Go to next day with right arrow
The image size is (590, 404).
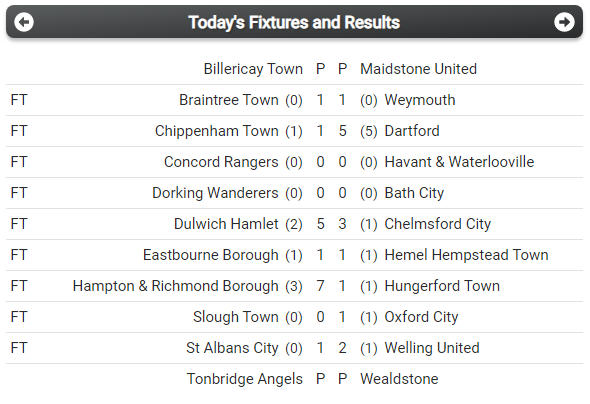pos(564,22)
